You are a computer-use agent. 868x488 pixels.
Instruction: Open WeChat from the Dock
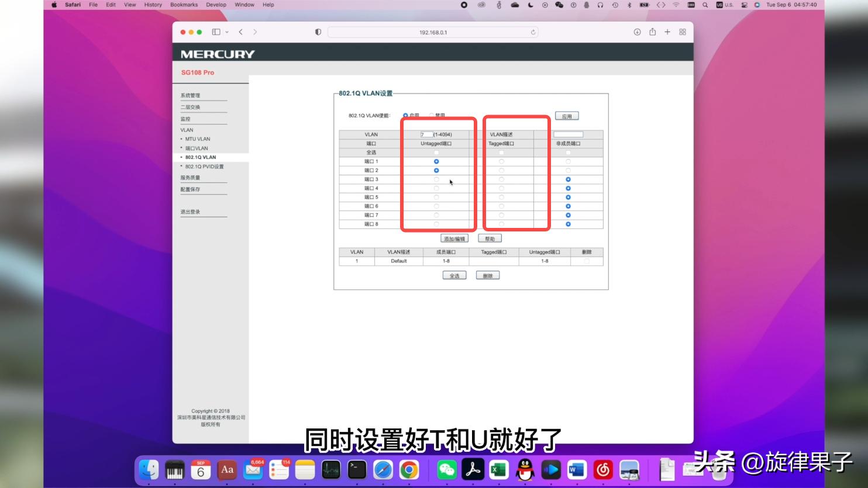447,469
